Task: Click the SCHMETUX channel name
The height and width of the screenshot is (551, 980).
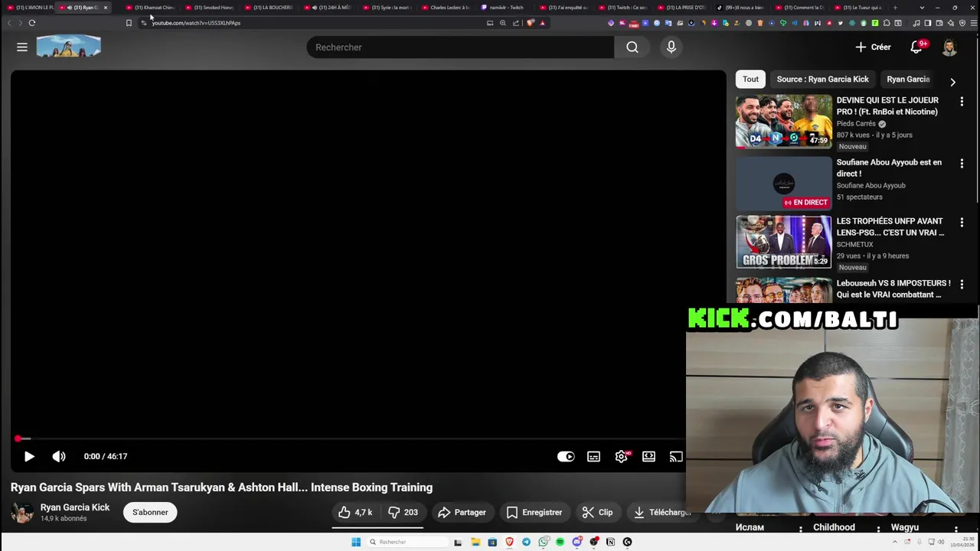Action: tap(854, 244)
